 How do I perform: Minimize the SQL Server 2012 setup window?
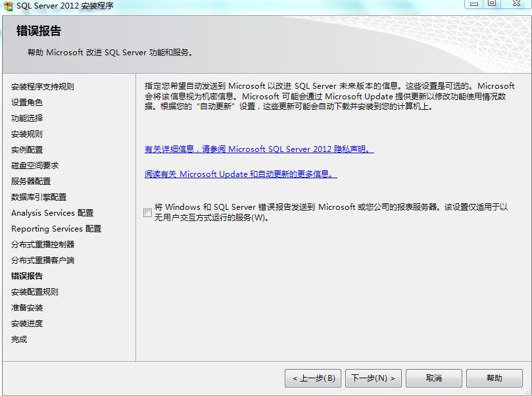(x=474, y=4)
